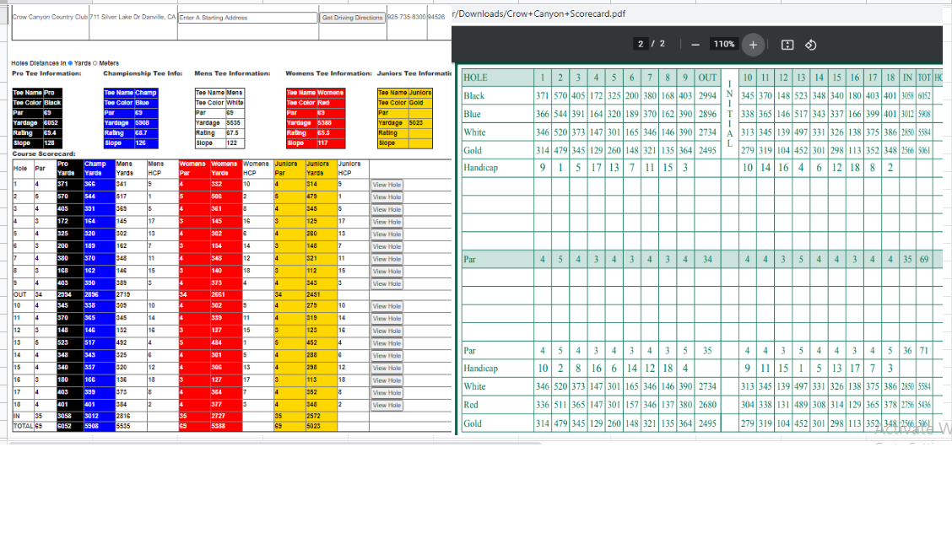Screen dimensions: 952x560
Task: Click the Red OUT total 2680 in PDF
Action: 707,405
